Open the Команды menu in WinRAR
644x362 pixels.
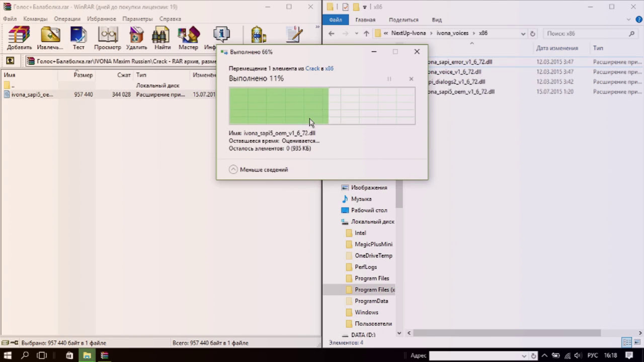(x=35, y=19)
